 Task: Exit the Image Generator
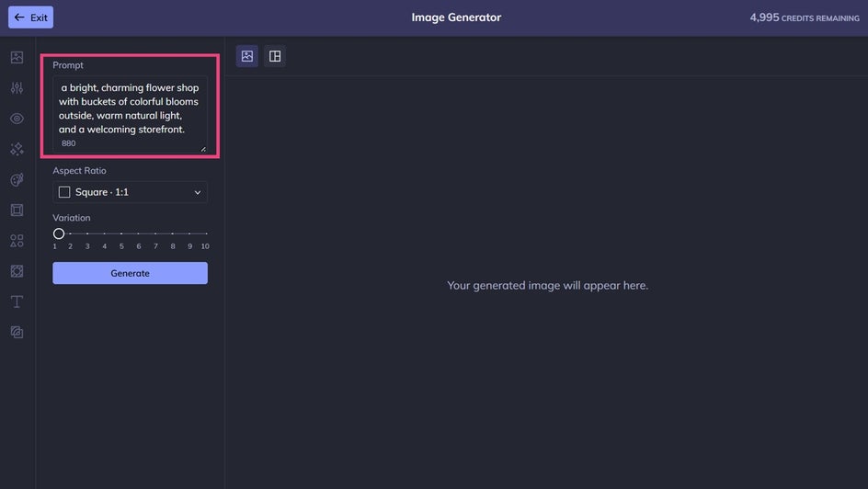tap(31, 17)
